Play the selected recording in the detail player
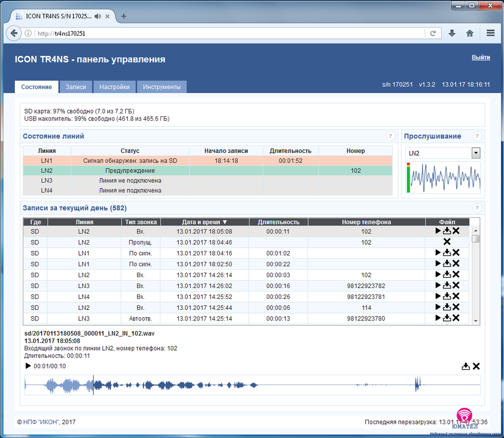Screen dimensions: 504x438 click(28, 366)
